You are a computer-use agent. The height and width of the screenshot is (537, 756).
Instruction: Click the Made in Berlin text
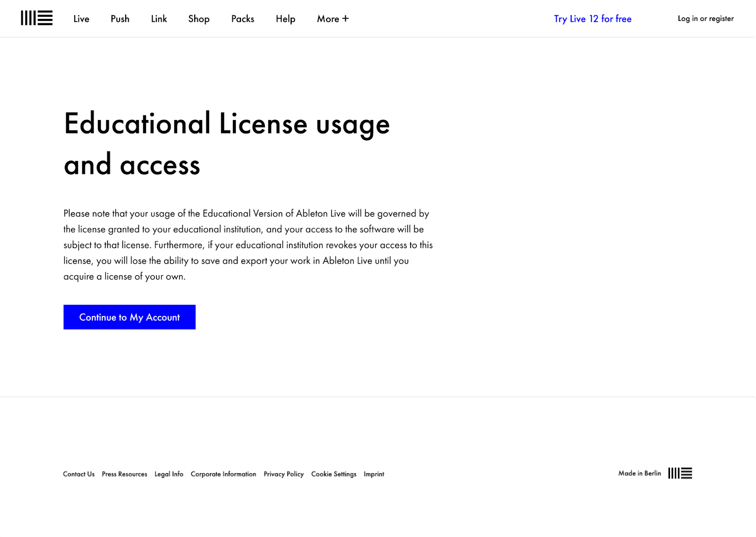[639, 473]
